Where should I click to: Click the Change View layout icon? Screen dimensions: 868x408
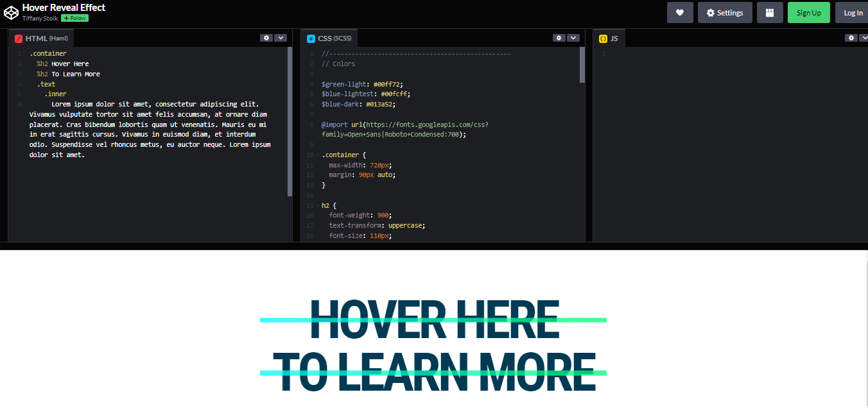770,12
